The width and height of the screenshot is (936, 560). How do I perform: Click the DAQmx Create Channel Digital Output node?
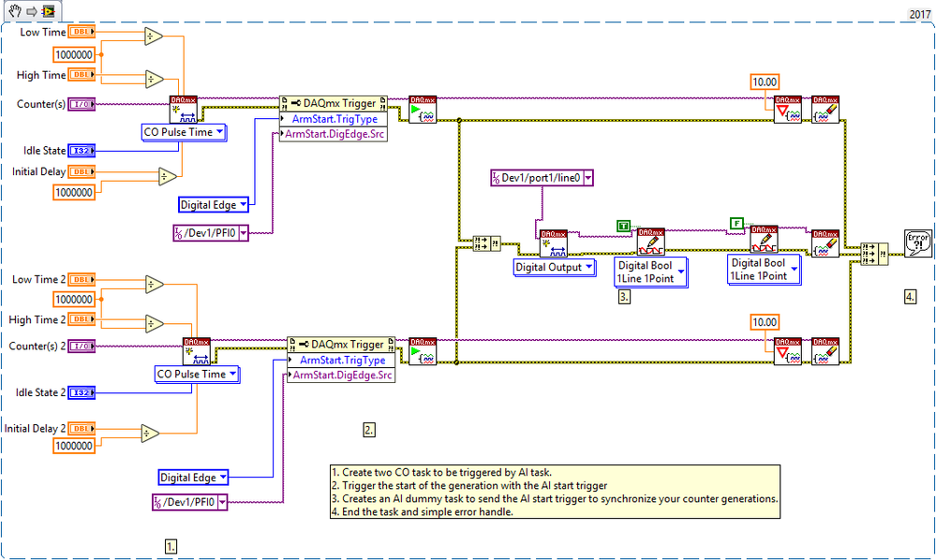[x=554, y=243]
